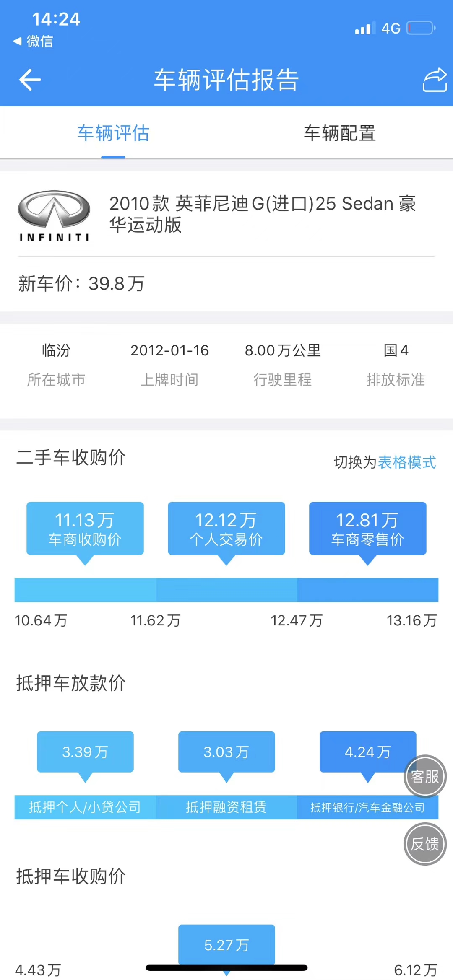The image size is (453, 980).
Task: Tap the 11.62万 price range label
Action: [155, 621]
